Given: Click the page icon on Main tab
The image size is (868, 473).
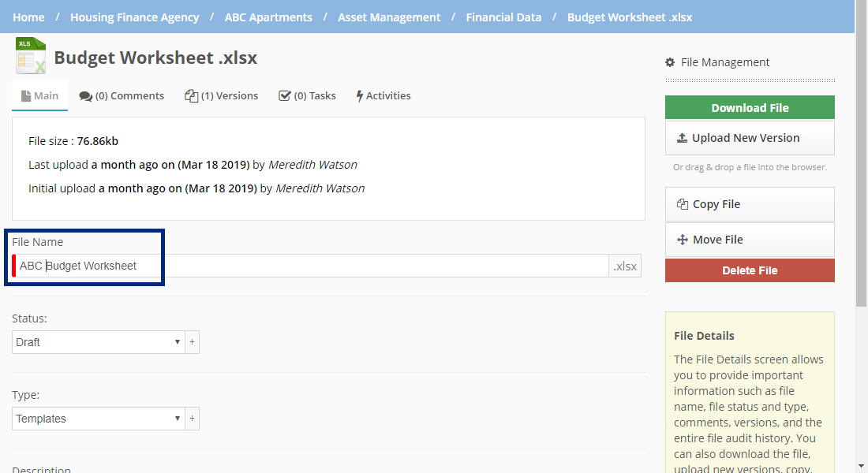Looking at the screenshot, I should 25,96.
